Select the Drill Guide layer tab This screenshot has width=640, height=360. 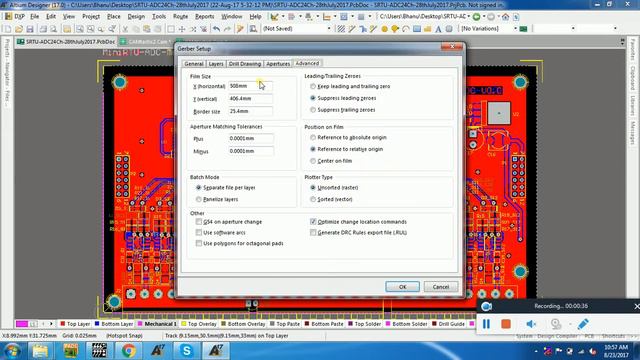point(449,324)
